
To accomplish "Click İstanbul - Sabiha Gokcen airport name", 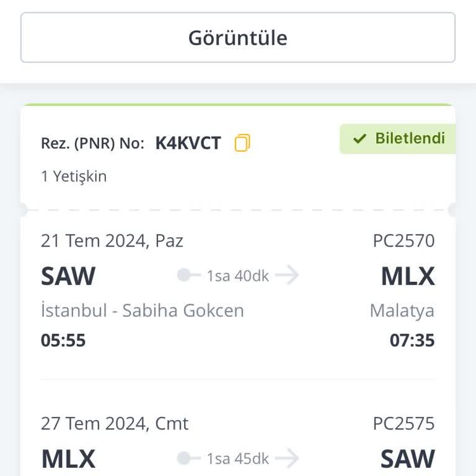I will pyautogui.click(x=143, y=310).
